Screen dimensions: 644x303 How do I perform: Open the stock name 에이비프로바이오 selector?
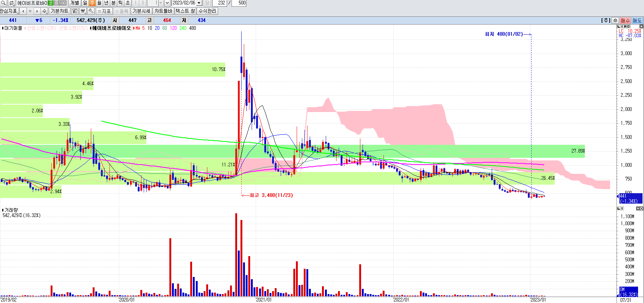pyautogui.click(x=32, y=3)
